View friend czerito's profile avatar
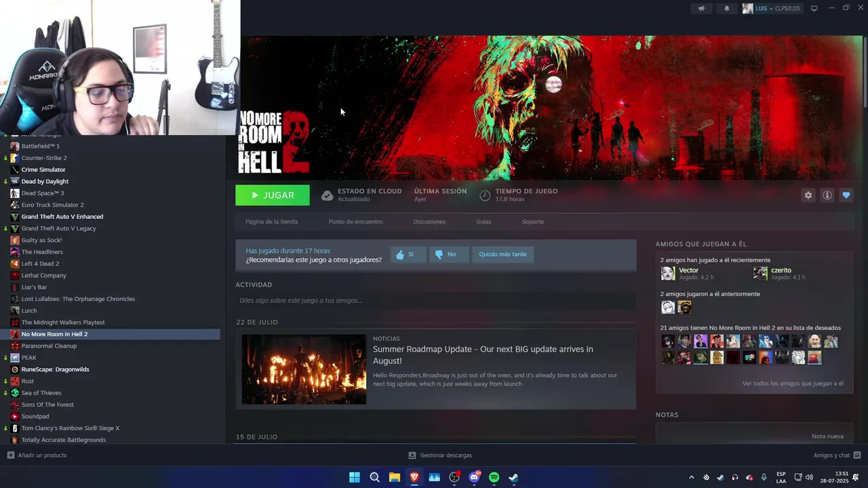The image size is (868, 488). (x=760, y=273)
